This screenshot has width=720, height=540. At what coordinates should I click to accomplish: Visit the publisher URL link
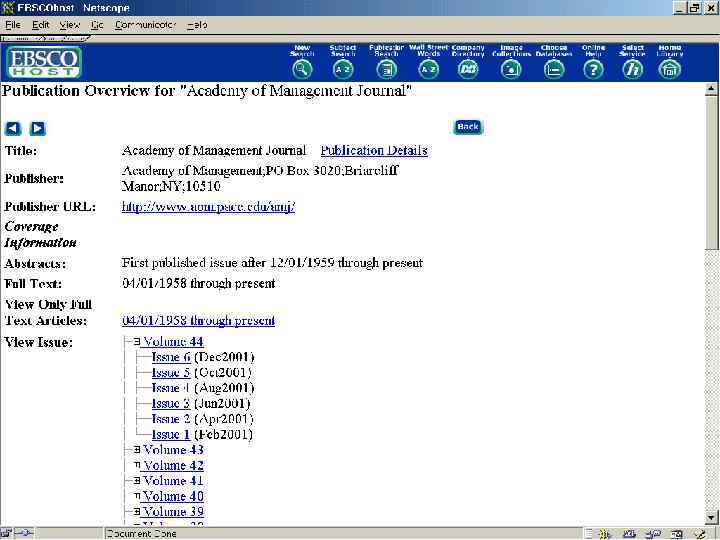coord(208,207)
